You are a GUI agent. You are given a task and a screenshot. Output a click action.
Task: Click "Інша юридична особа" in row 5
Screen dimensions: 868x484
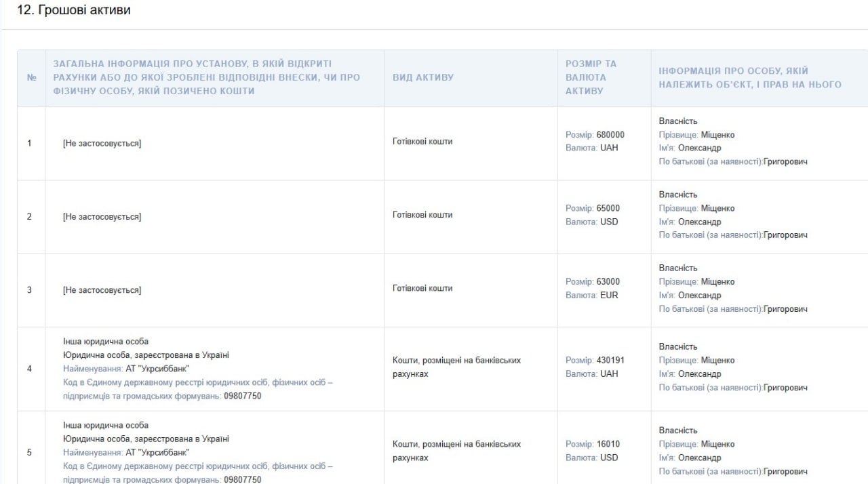point(105,425)
